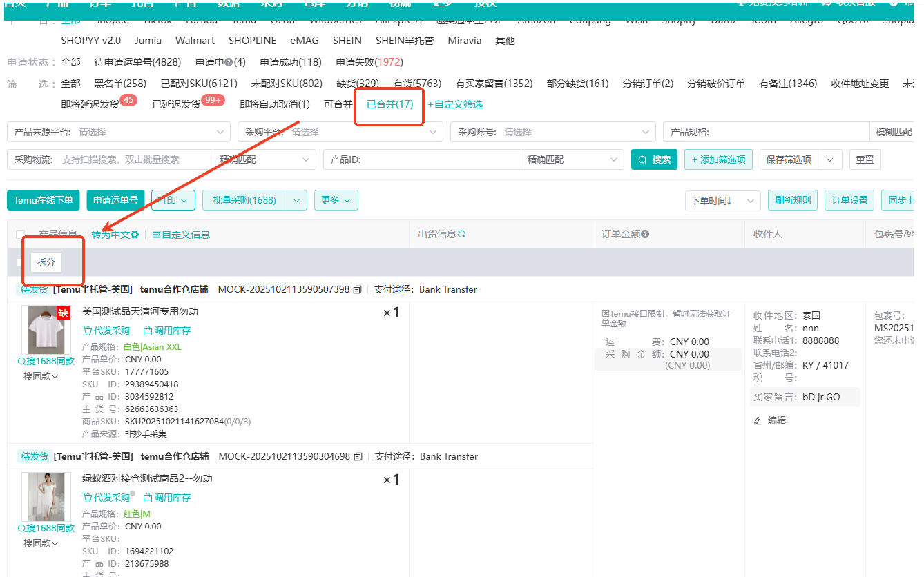
Task: Click 代发采购 for the white T-shirt product
Action: [x=106, y=331]
